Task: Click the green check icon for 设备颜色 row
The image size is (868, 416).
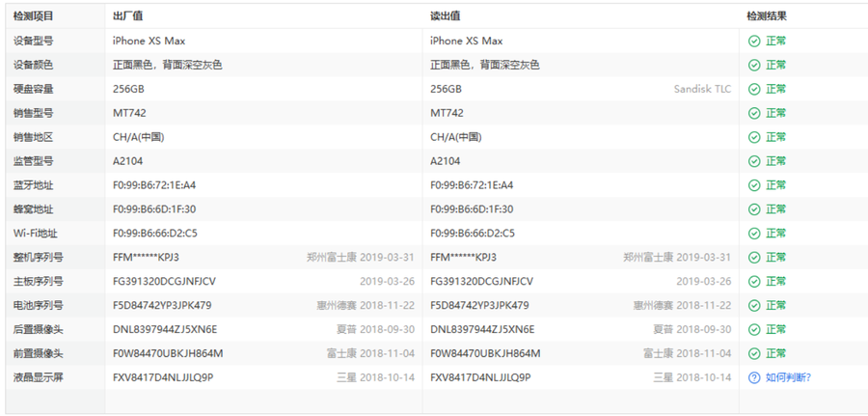Action: (x=754, y=66)
